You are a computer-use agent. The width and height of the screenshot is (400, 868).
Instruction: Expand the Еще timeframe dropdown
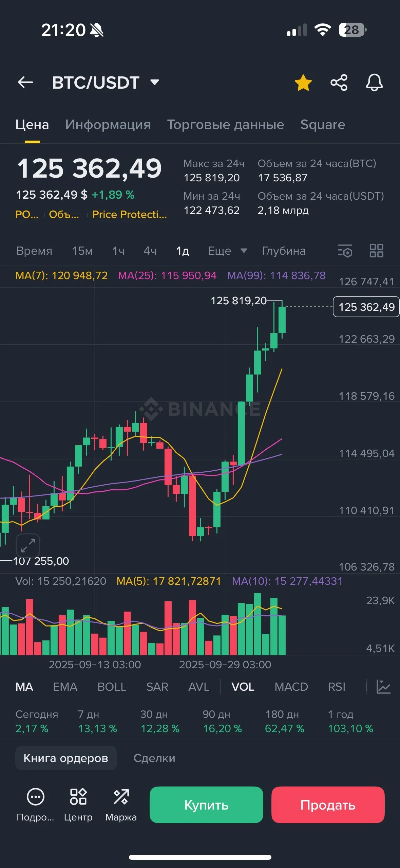coord(227,251)
